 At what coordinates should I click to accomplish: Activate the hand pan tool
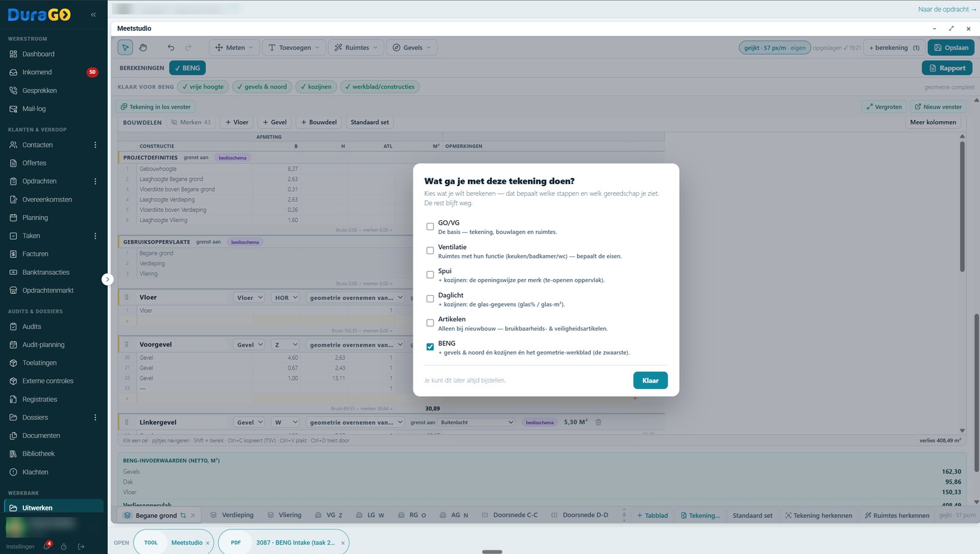point(143,47)
